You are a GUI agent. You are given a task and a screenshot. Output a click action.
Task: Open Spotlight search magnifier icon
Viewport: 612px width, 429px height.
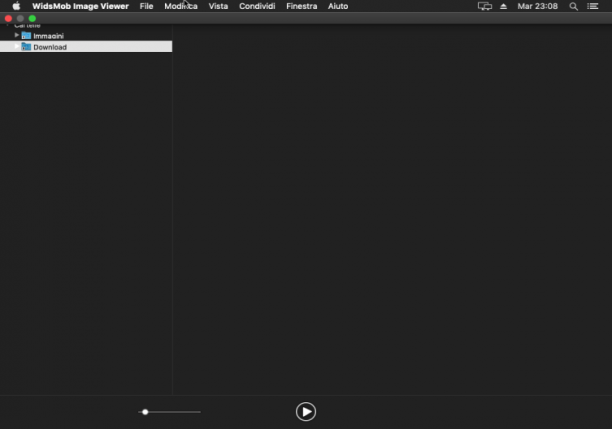click(x=573, y=6)
